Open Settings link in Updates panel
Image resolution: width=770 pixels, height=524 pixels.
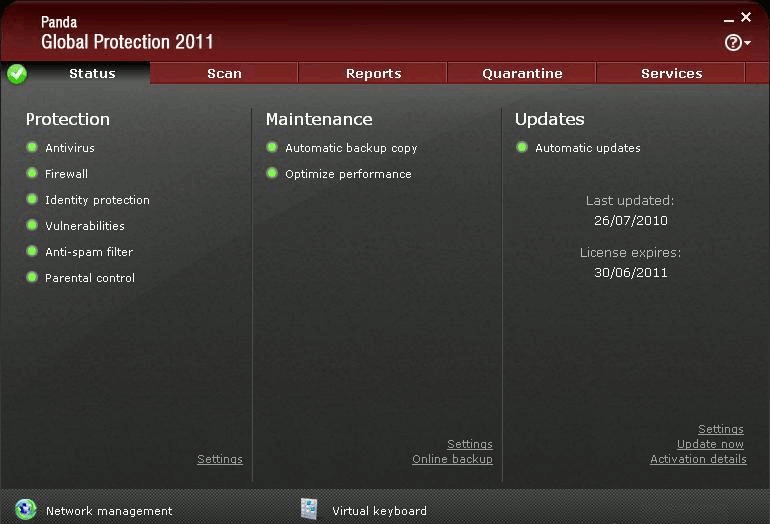[x=720, y=429]
